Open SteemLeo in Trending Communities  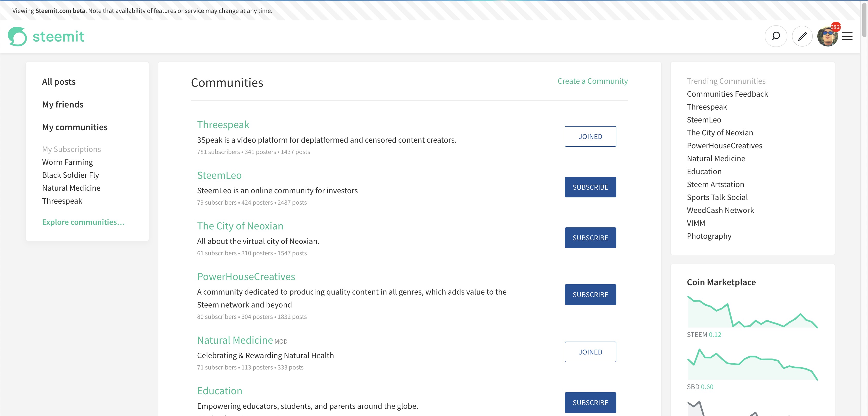703,120
